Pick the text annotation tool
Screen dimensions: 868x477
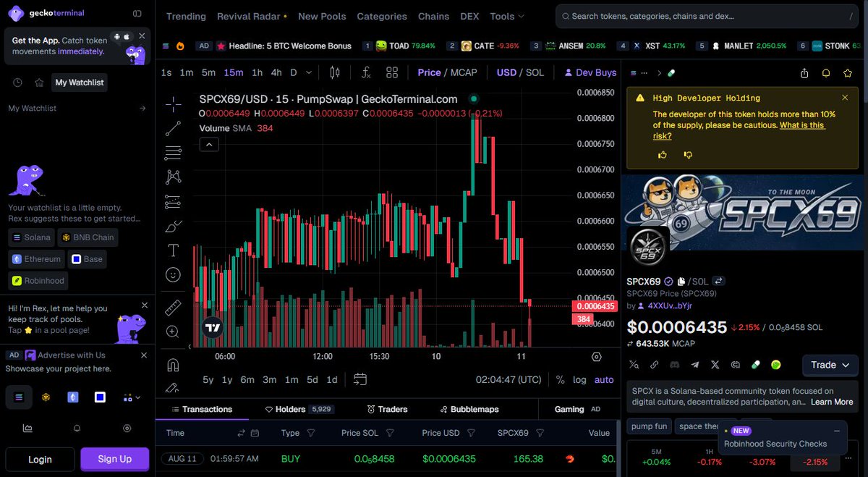point(173,250)
